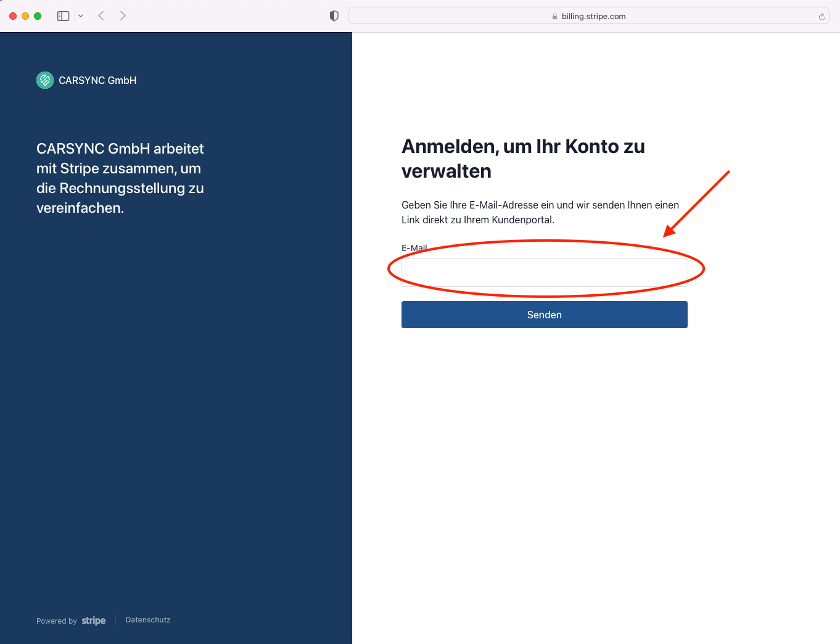Click the CARSYNC GmbH logo icon
The image size is (840, 644).
(x=45, y=80)
